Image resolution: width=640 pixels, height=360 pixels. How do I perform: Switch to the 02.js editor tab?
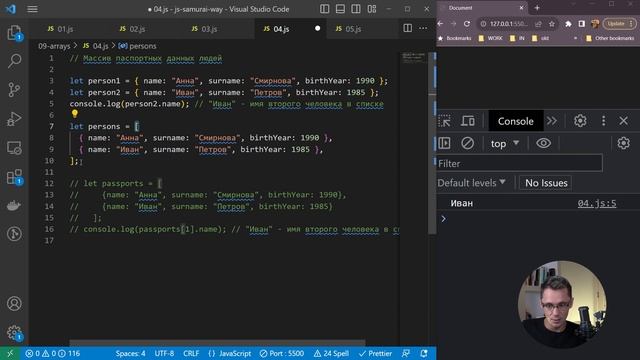click(132, 29)
